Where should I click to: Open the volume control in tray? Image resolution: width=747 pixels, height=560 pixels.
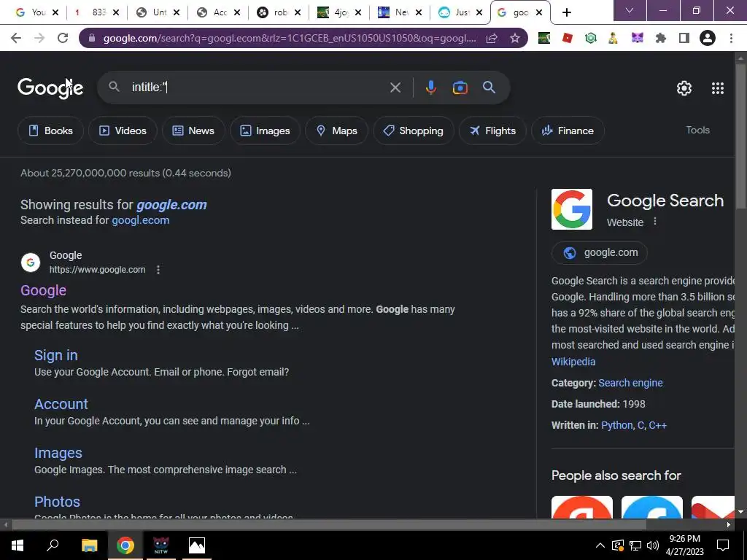(653, 545)
